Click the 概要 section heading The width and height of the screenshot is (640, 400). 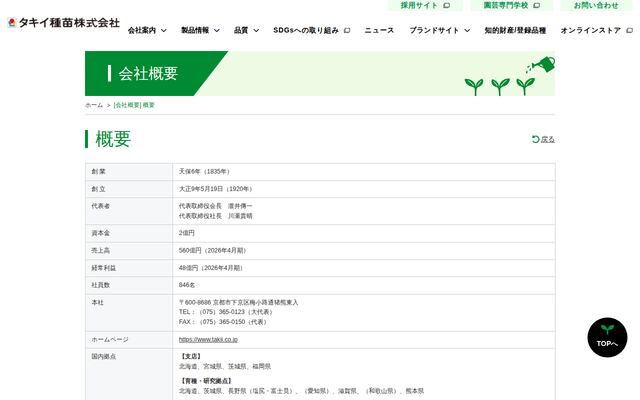[x=113, y=140]
